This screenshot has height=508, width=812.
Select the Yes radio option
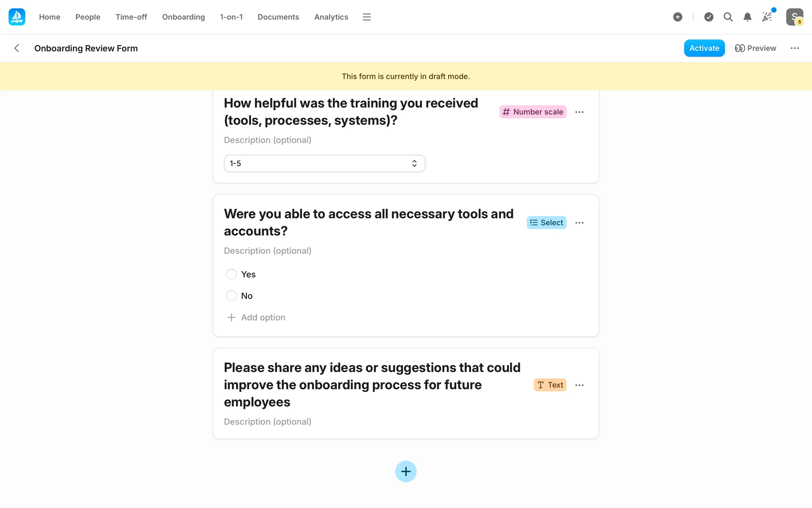231,274
